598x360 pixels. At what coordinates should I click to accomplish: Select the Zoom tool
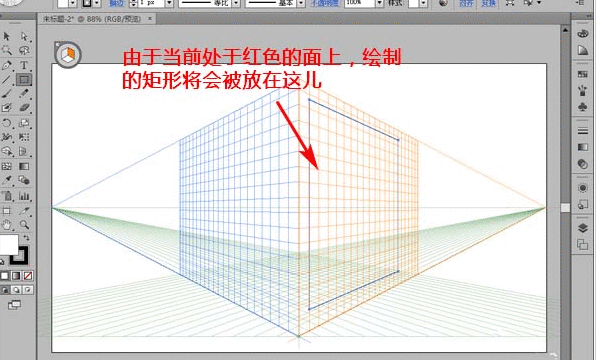24,225
